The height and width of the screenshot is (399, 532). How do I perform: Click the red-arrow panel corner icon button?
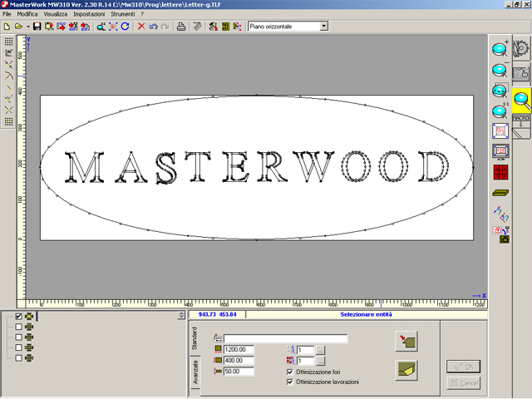406,342
